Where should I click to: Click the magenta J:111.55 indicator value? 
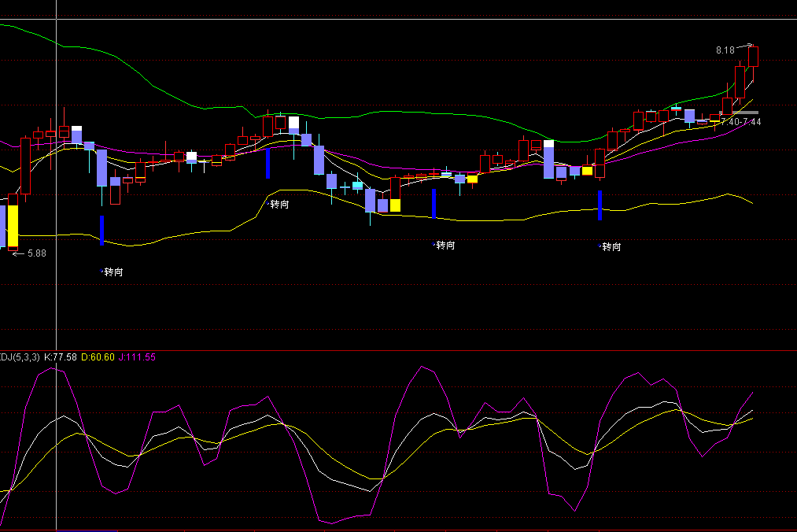click(138, 357)
